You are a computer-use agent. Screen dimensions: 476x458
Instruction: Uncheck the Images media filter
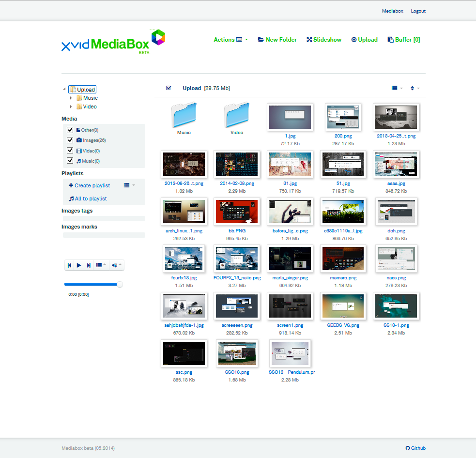pyautogui.click(x=70, y=140)
